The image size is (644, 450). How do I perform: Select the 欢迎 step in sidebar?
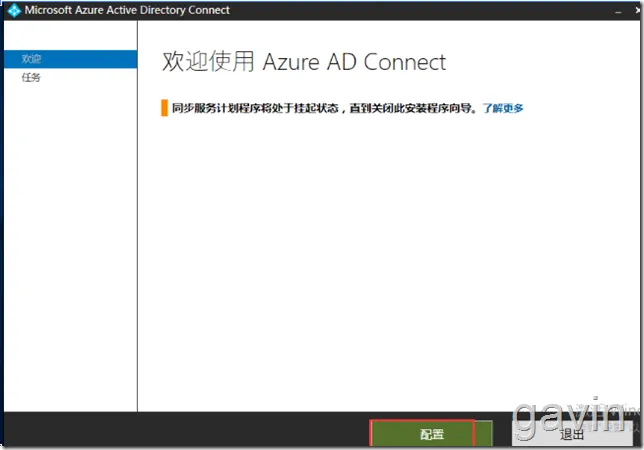click(70, 59)
